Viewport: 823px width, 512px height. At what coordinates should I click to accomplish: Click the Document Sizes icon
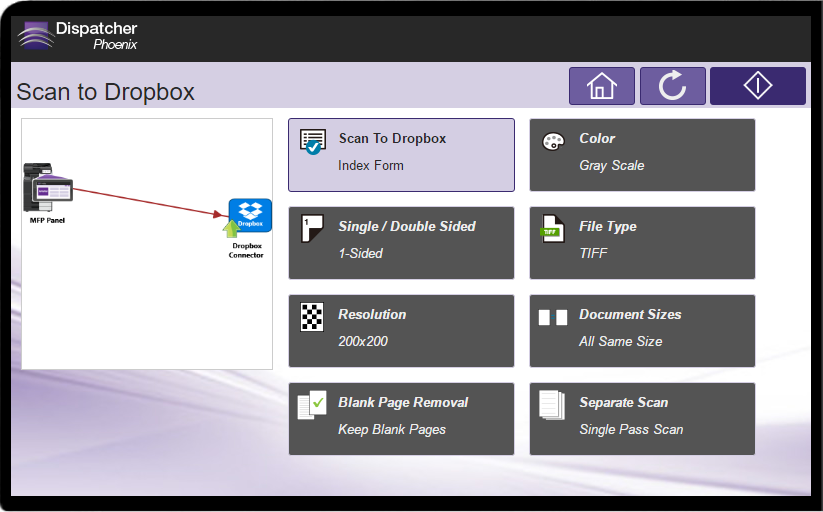[x=553, y=317]
